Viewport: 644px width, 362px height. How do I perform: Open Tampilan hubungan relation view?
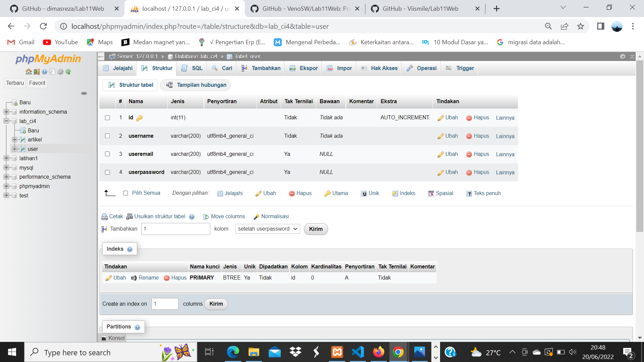[x=196, y=85]
